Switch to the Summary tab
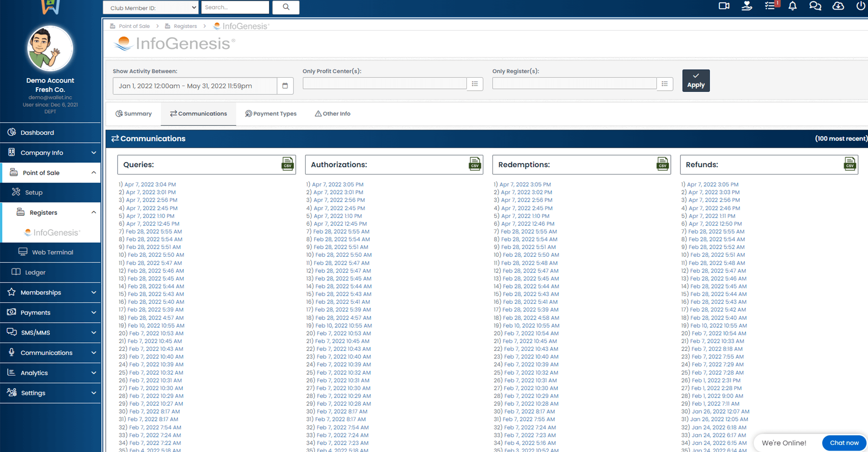Image resolution: width=868 pixels, height=452 pixels. pyautogui.click(x=133, y=114)
